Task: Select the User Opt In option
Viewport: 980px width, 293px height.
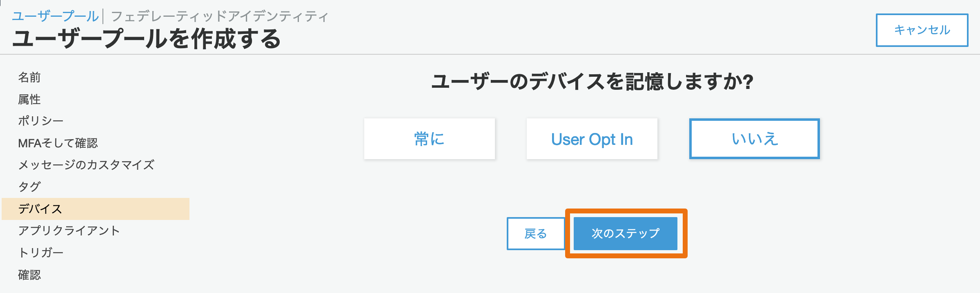Action: pyautogui.click(x=592, y=139)
